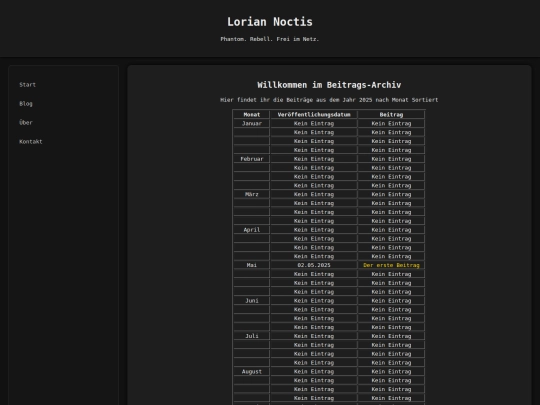Click 'Kein Eintrag' Beitrag cell in April row
The image size is (540, 405).
[391, 230]
